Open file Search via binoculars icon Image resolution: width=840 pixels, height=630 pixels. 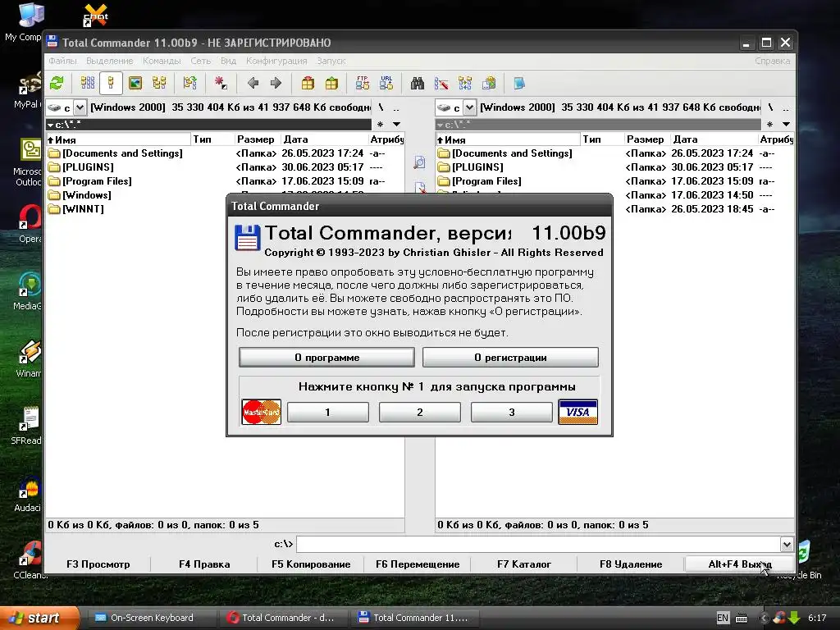[x=418, y=83]
